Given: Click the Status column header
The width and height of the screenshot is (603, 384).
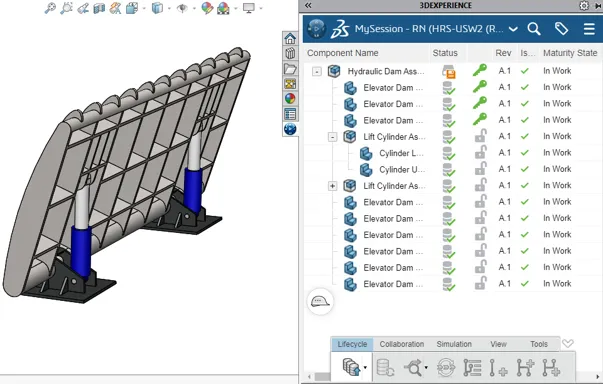Looking at the screenshot, I should pos(445,53).
